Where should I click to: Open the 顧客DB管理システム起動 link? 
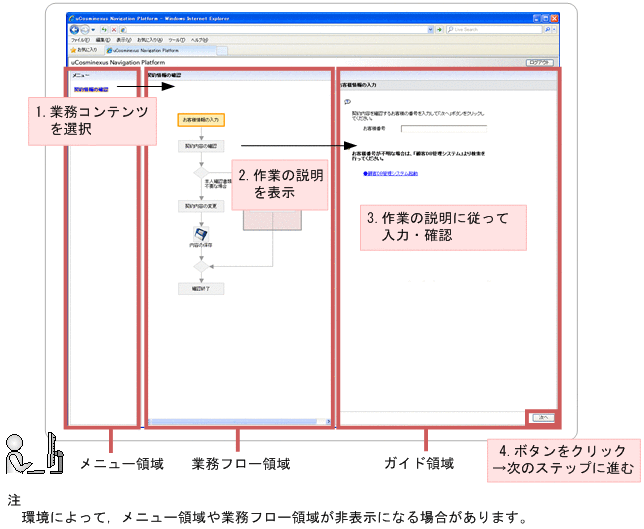pos(390,174)
